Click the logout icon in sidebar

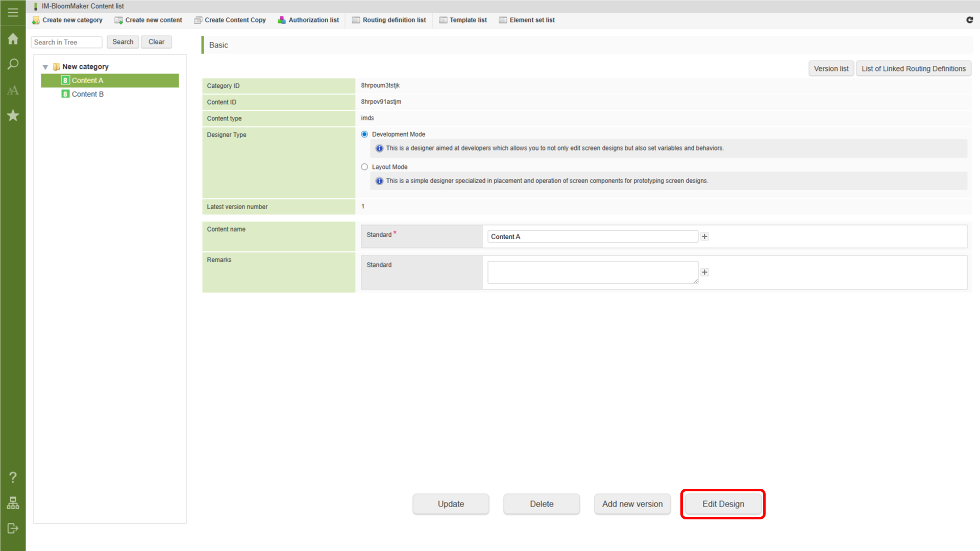pos(13,529)
